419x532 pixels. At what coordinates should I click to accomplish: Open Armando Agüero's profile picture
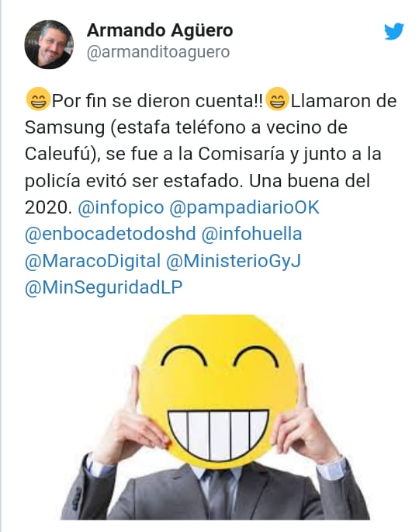[x=49, y=44]
